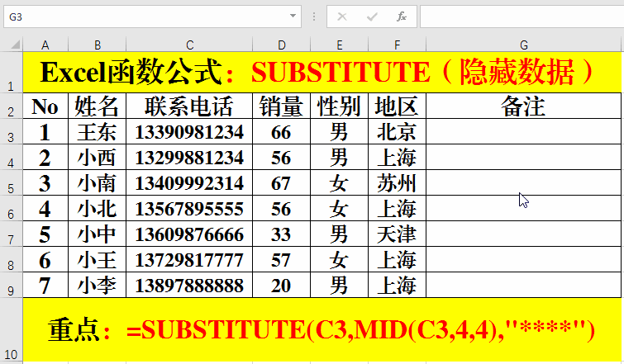Select sales value 66
624x364 pixels.
pyautogui.click(x=281, y=131)
